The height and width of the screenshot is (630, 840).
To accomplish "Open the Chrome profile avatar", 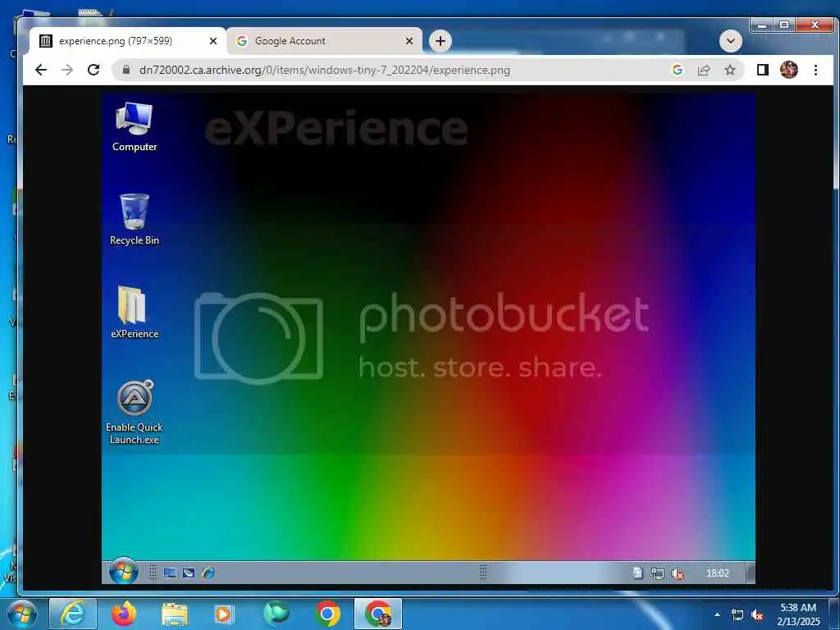I will [788, 70].
